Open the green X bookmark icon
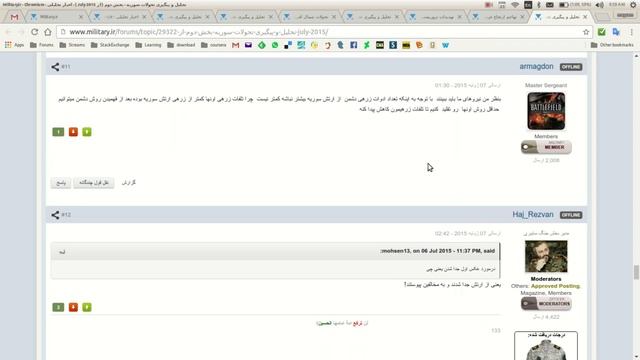640x360 pixels. (x=367, y=45)
